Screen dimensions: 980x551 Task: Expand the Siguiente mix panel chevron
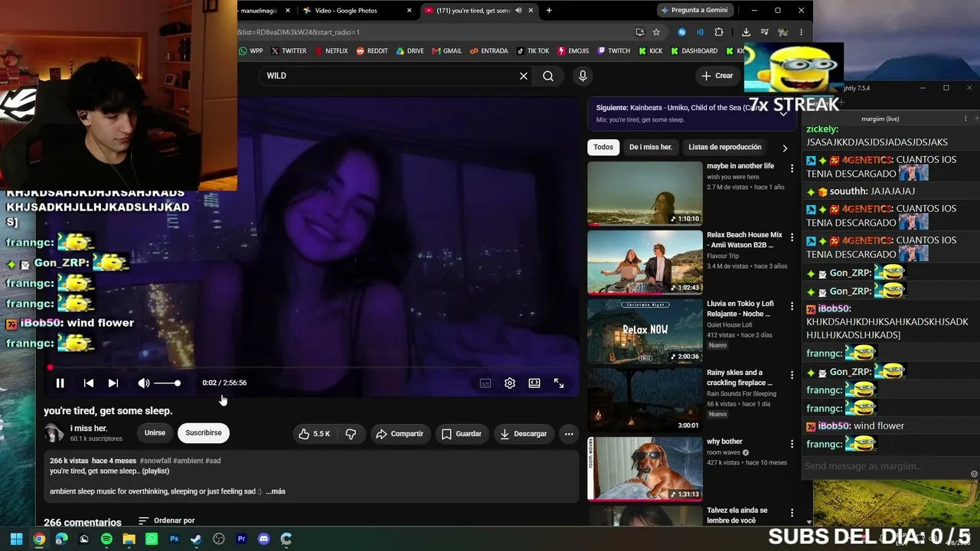click(783, 113)
